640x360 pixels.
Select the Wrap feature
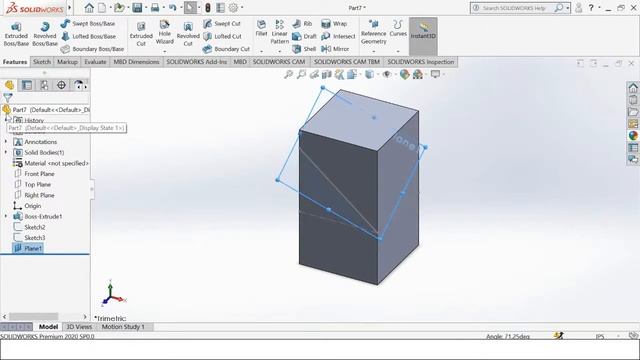[334, 24]
